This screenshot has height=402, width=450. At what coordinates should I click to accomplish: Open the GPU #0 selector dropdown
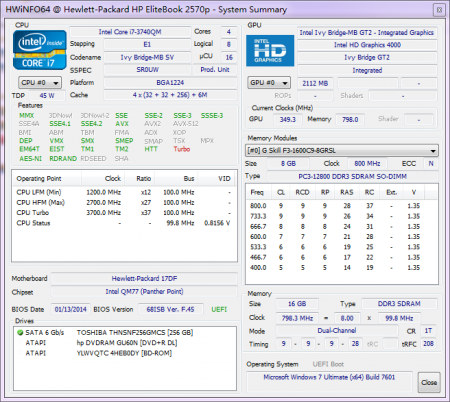pyautogui.click(x=269, y=83)
